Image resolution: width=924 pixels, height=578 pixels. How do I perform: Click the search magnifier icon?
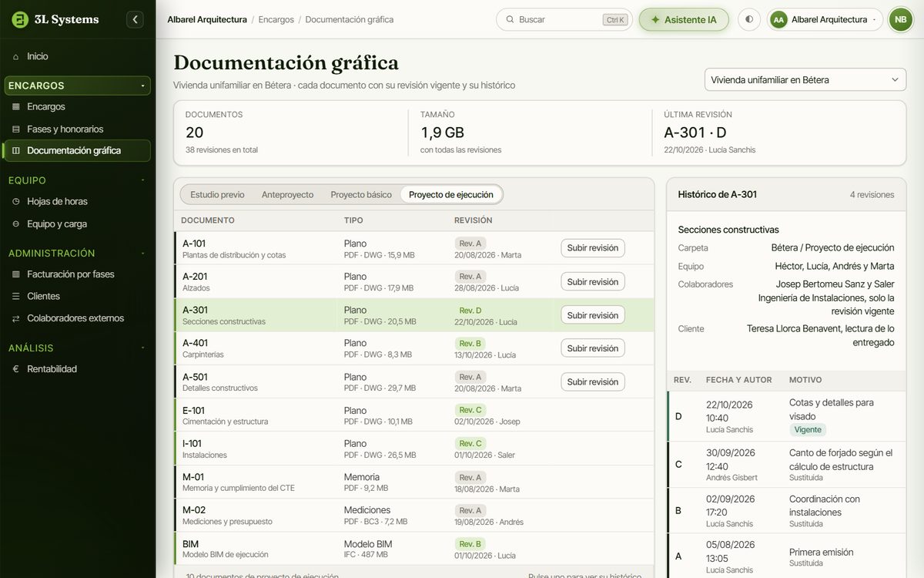[510, 19]
